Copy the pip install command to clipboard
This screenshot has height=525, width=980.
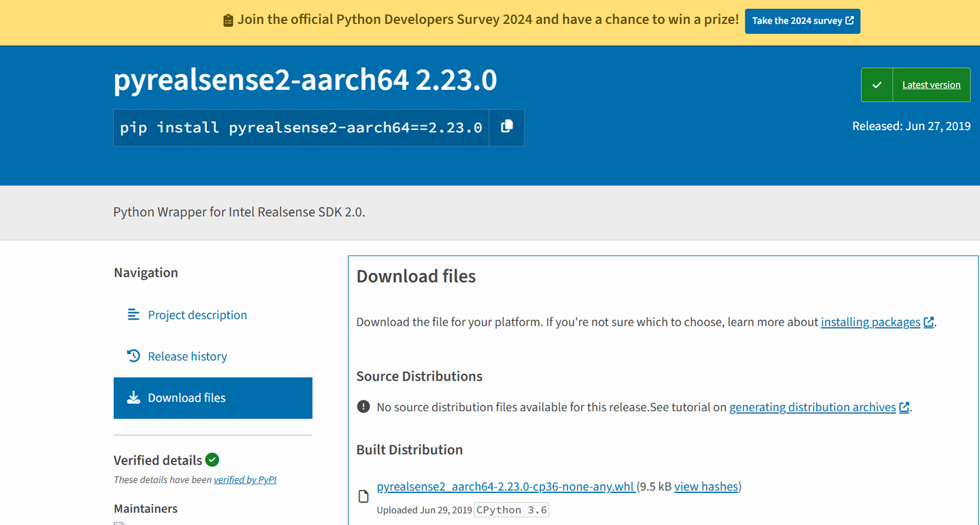(506, 127)
